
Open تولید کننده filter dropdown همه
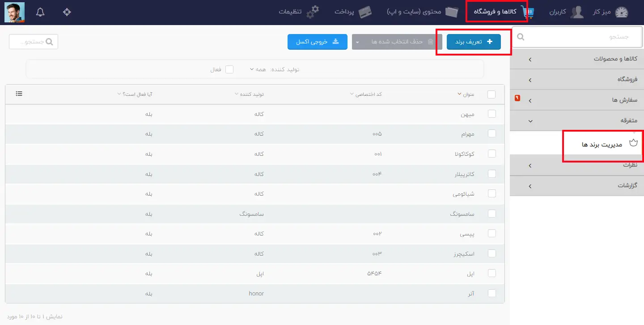point(258,69)
